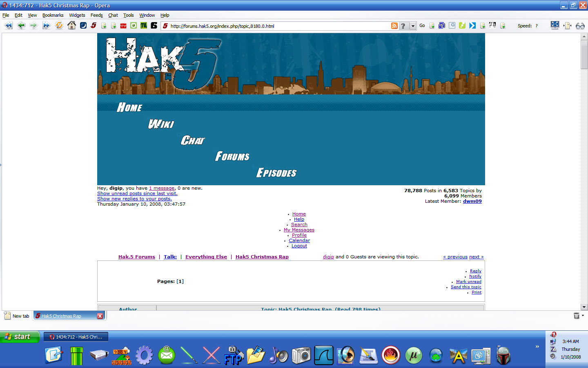Image resolution: width=588 pixels, height=368 pixels.
Task: Toggle Fit to Width page icon
Action: coord(567,26)
